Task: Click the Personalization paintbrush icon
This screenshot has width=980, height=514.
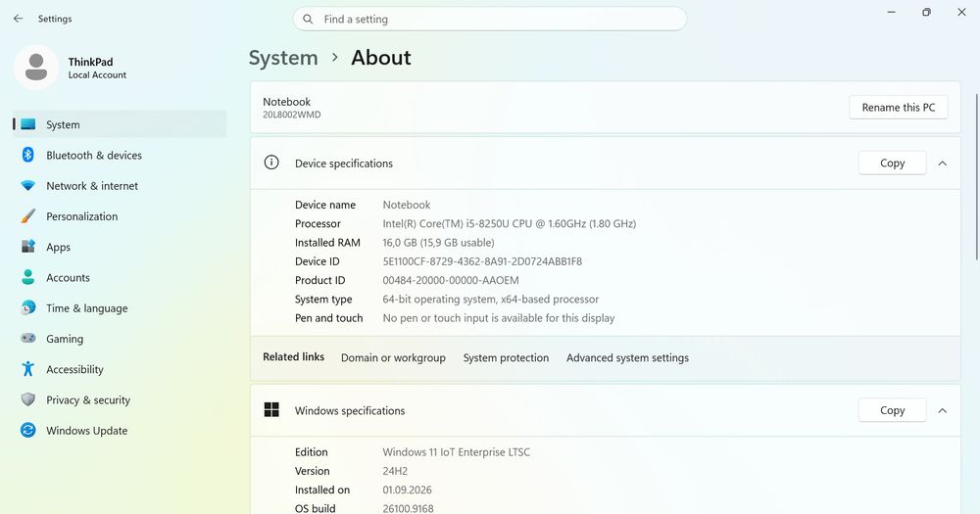Action: pyautogui.click(x=28, y=216)
